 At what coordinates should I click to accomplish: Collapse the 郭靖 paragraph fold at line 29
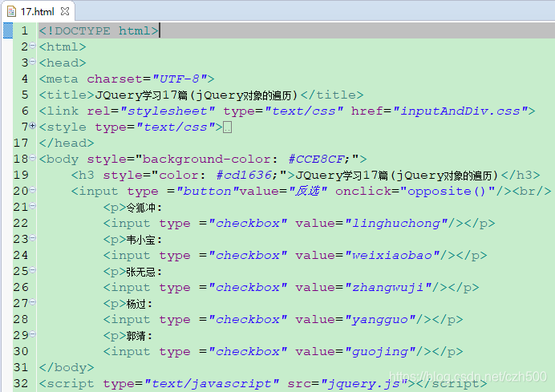33,334
